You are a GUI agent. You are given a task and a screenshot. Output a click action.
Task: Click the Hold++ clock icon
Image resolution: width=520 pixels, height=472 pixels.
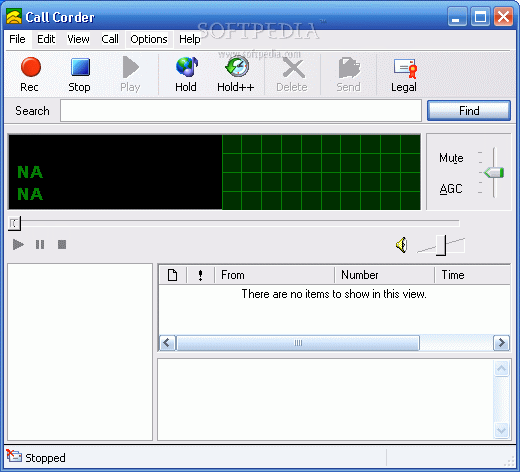[x=236, y=67]
